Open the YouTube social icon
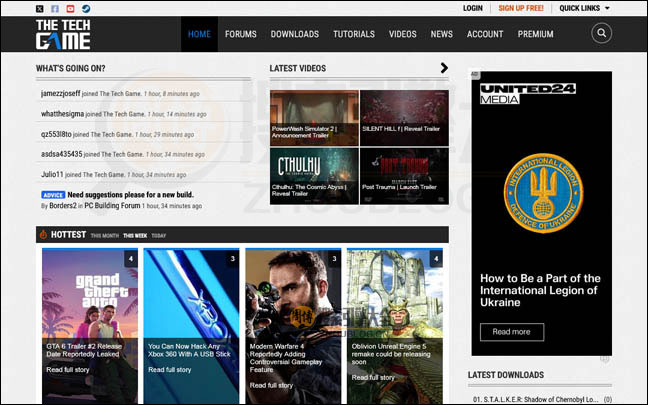The width and height of the screenshot is (648, 405). (71, 8)
